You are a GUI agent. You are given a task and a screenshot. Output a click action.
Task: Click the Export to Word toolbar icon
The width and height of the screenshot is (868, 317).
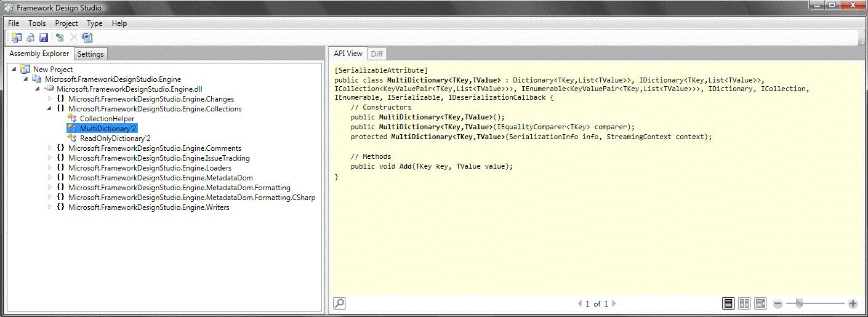click(x=87, y=38)
